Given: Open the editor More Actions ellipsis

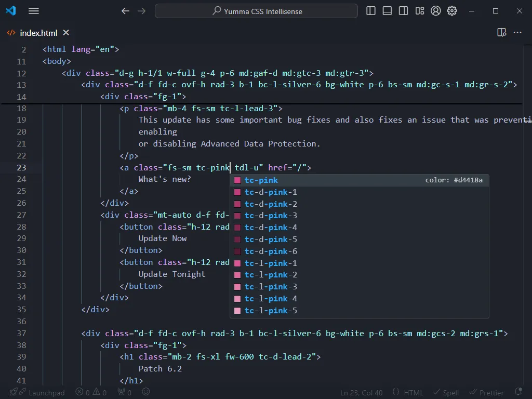Looking at the screenshot, I should (517, 33).
